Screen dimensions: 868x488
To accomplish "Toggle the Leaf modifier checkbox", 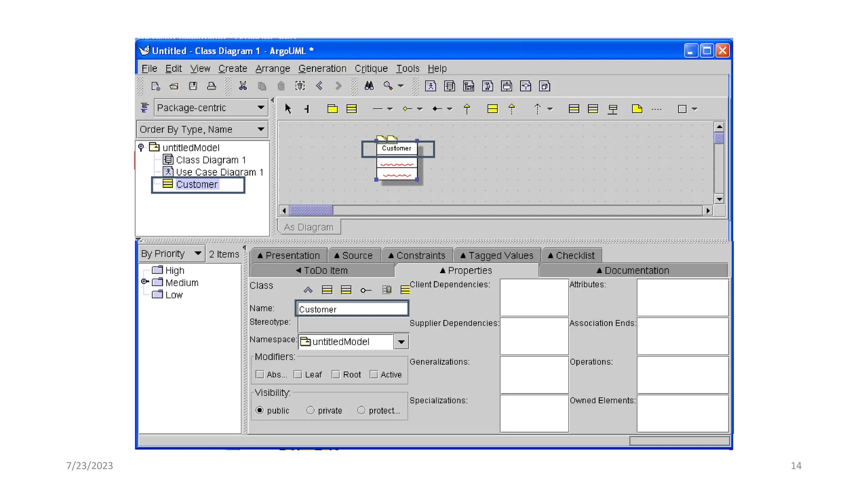I will pos(298,374).
